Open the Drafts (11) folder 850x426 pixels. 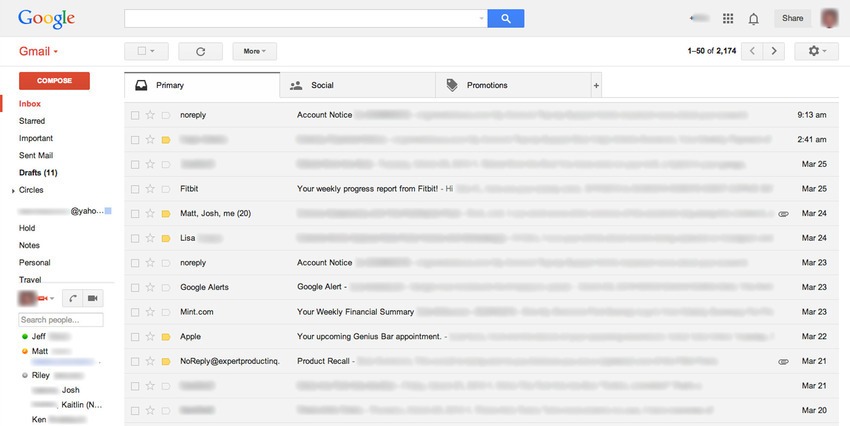point(38,173)
